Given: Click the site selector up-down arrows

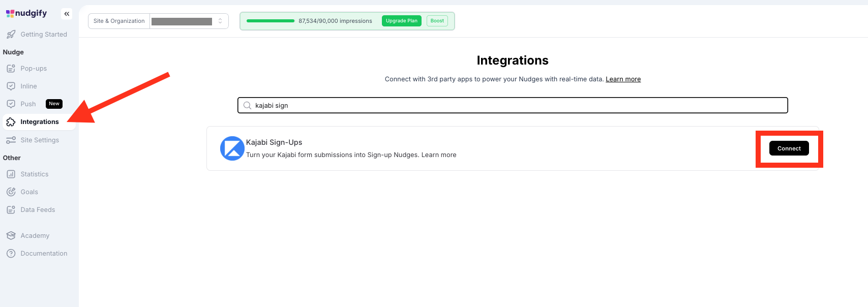Looking at the screenshot, I should coord(220,21).
